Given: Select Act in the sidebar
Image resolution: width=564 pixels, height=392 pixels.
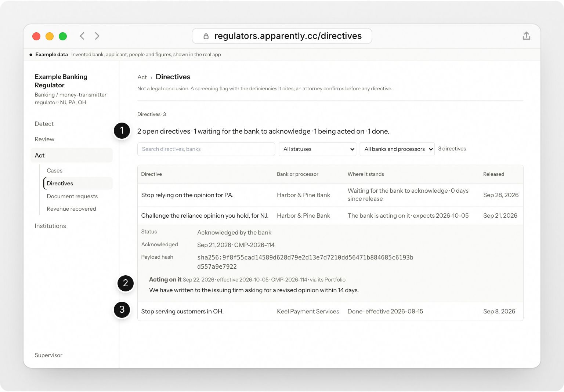Looking at the screenshot, I should [72, 155].
